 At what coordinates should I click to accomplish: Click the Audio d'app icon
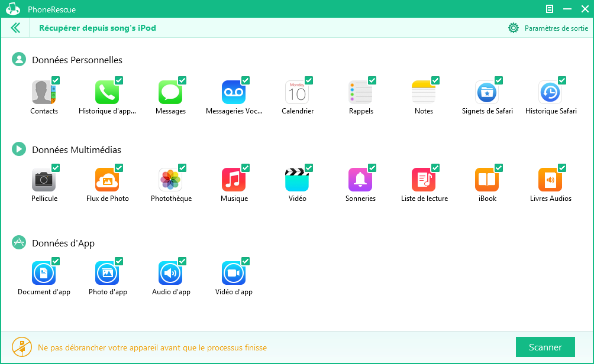tap(170, 273)
